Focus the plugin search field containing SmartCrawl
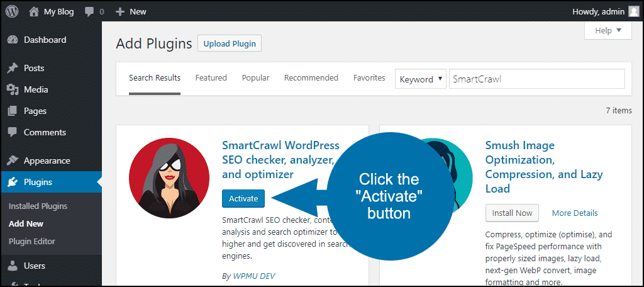 pyautogui.click(x=537, y=79)
